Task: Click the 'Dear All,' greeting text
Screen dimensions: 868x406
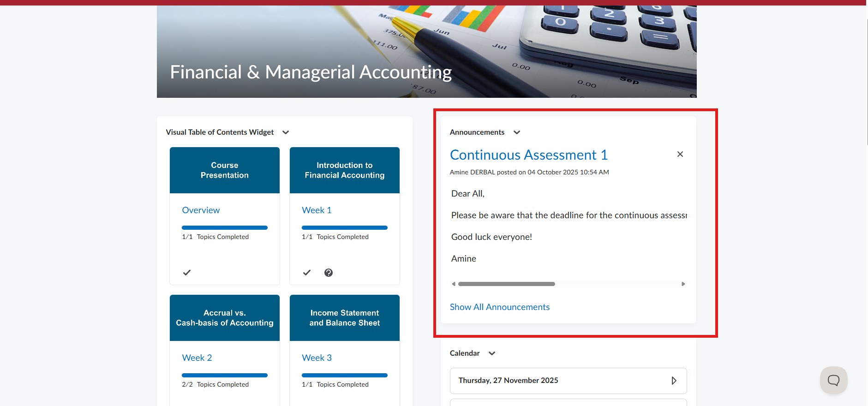Action: pos(468,194)
